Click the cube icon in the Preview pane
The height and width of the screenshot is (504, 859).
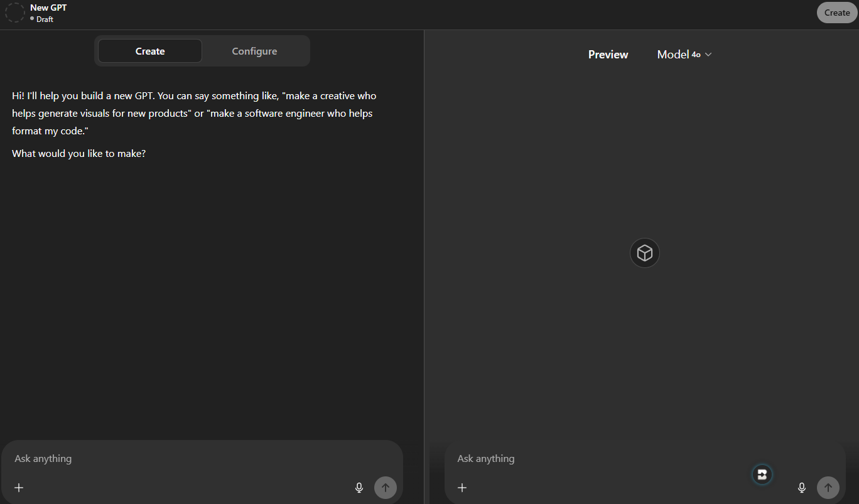pos(645,253)
